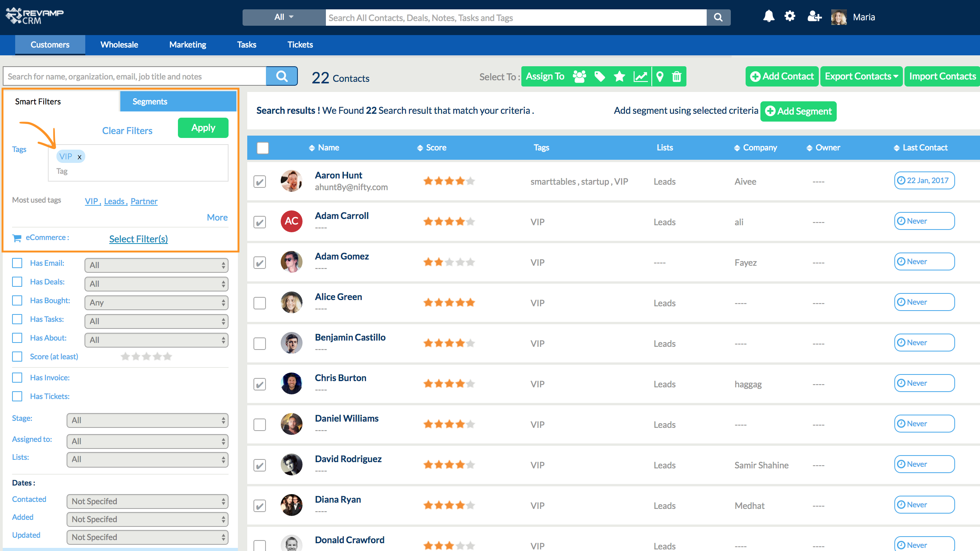Open the Stage filter dropdown
The image size is (980, 551).
point(147,420)
